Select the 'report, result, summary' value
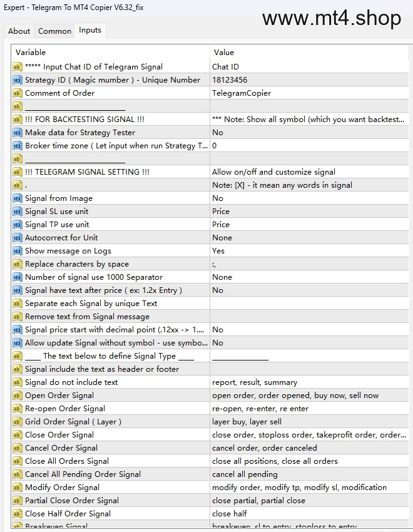Viewport: 413px width, 532px height. [x=309, y=382]
